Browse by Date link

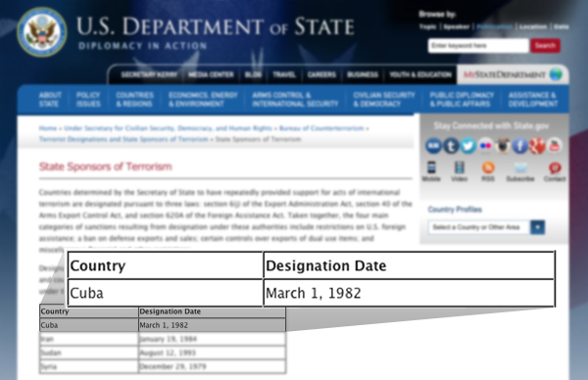click(561, 26)
